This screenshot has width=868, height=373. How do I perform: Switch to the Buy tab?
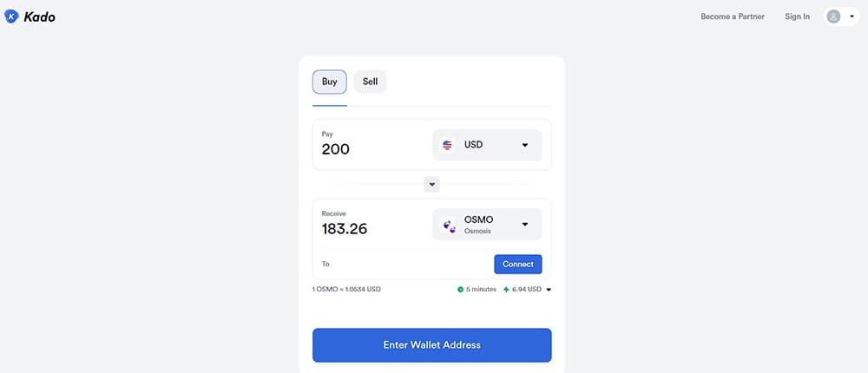pyautogui.click(x=329, y=82)
